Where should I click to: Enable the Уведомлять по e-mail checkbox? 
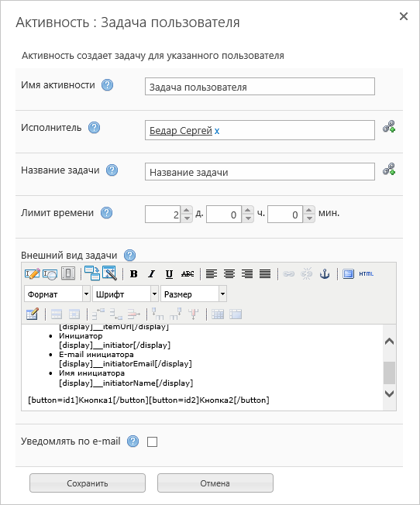152,441
